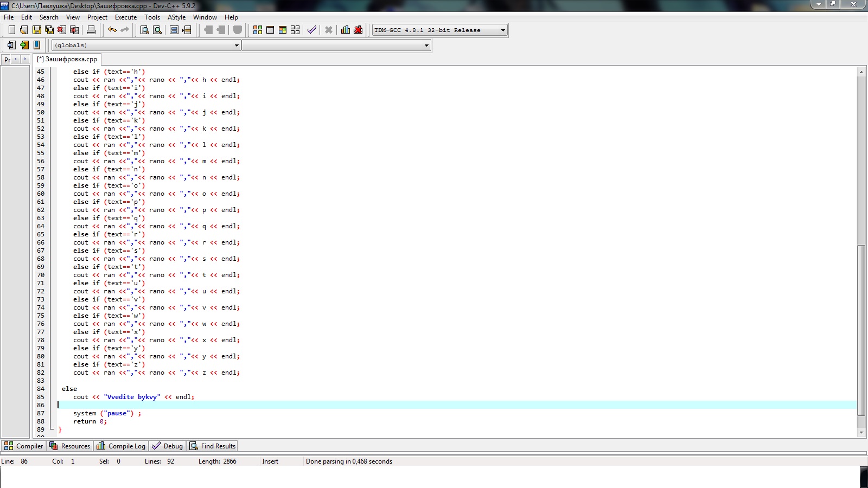Click the lone "else" keyword on line 84
This screenshot has height=488, width=868.
[x=69, y=389]
